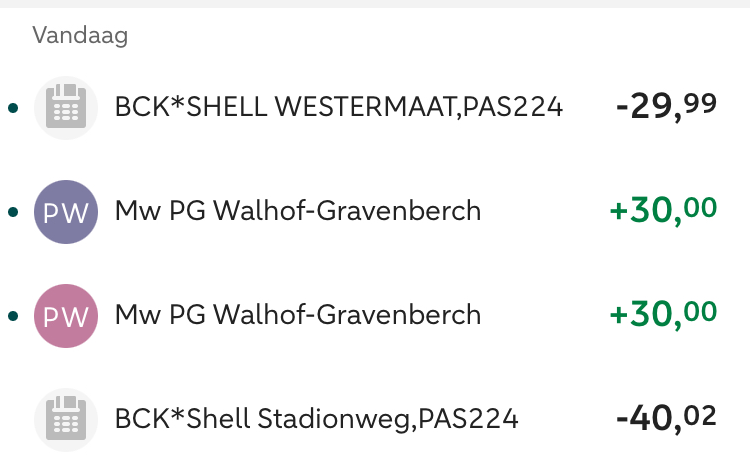
Task: Click the calendar icon beside Shell Westermaat
Action: point(66,107)
